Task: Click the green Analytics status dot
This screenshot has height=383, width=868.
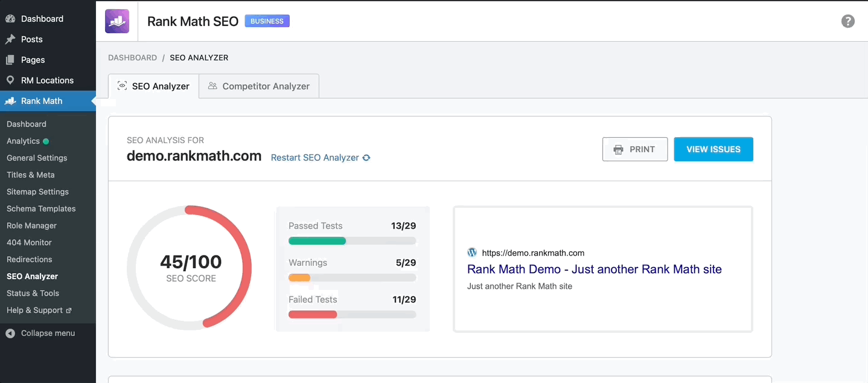Action: 46,141
